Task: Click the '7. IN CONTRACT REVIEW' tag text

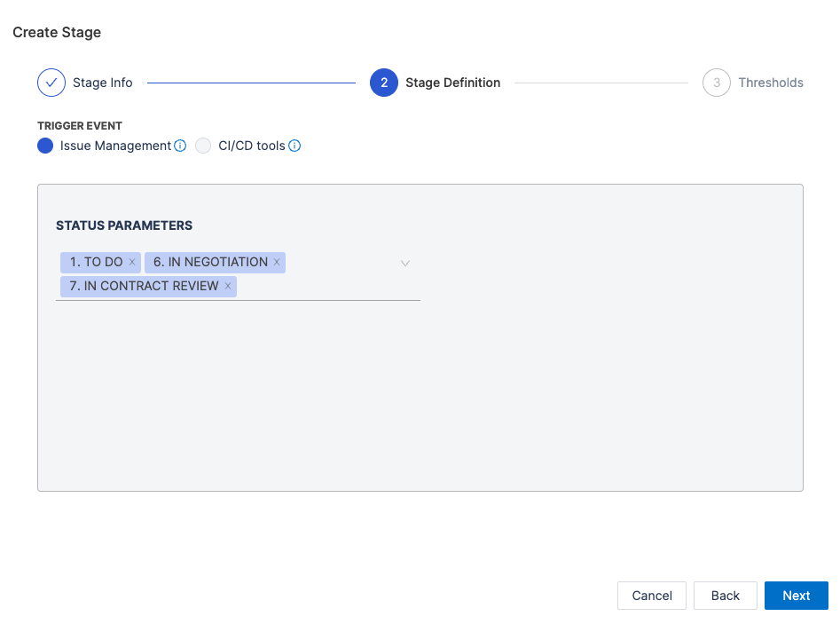Action: (144, 286)
